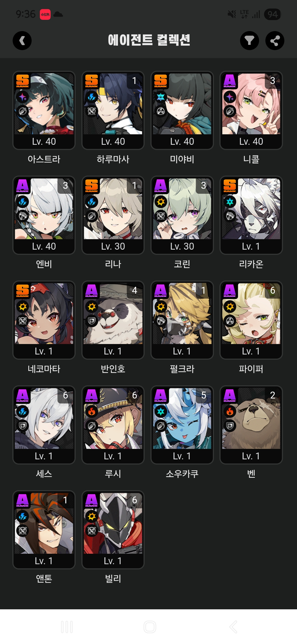
Task: Tap the 앤톤 name label
Action: (x=44, y=578)
